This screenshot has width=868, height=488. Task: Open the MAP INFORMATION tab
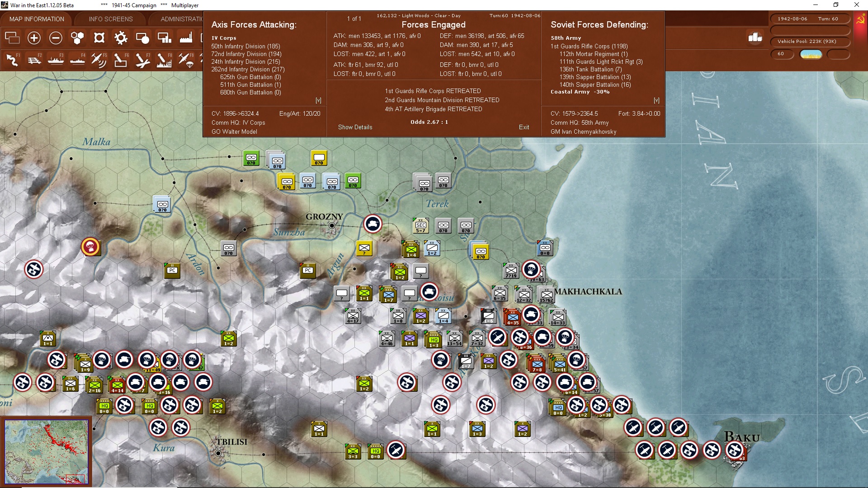click(x=37, y=19)
